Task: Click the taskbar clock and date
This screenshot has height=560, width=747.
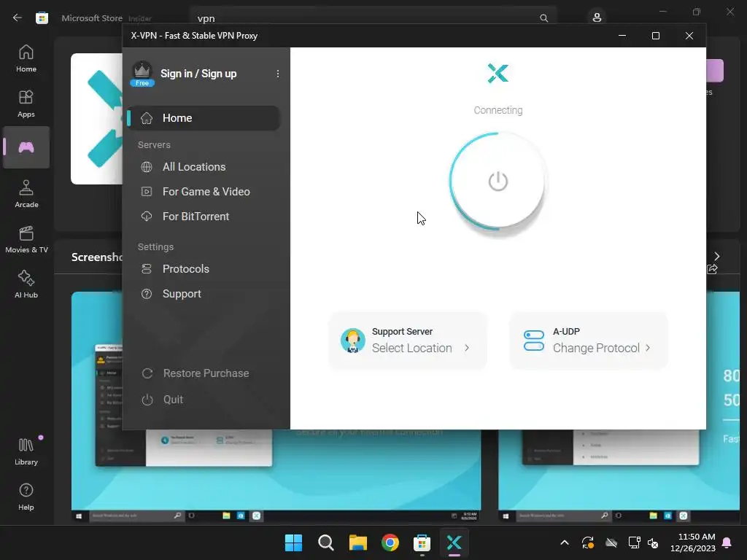Action: [x=693, y=542]
